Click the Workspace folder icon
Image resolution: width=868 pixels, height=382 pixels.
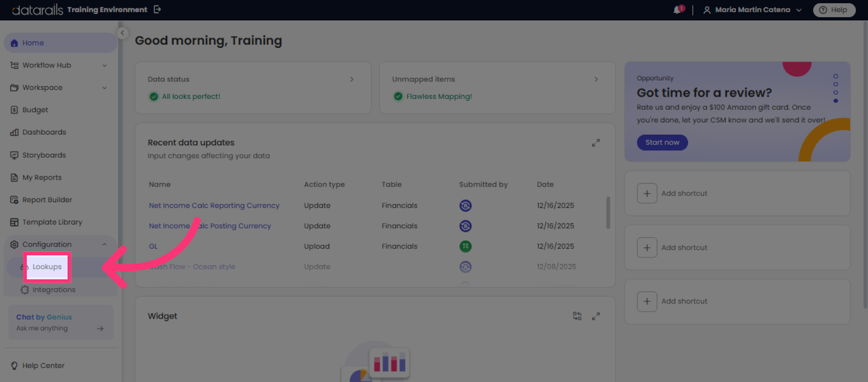click(x=14, y=88)
